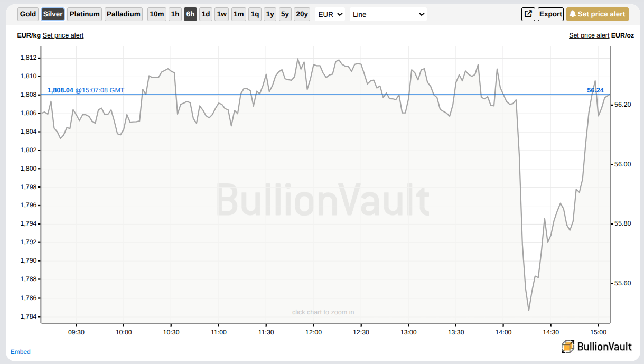Switch chart range to 1q
Screen dimensions: 644x364
pos(255,14)
